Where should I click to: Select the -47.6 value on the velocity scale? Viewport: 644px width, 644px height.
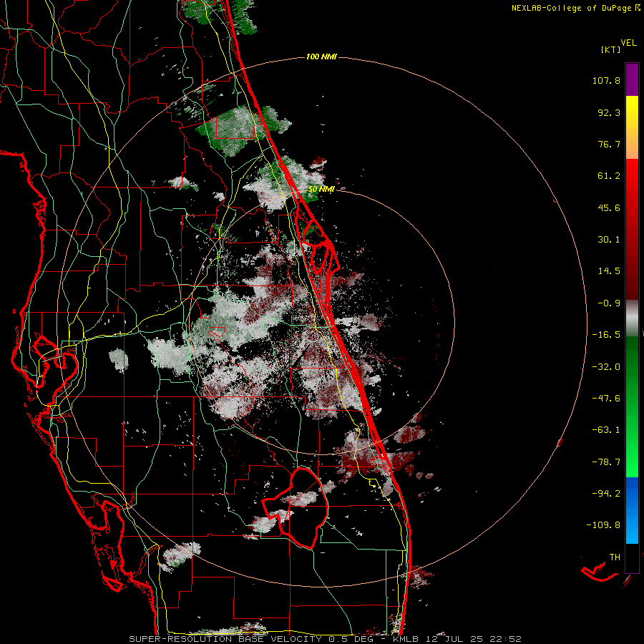point(606,399)
